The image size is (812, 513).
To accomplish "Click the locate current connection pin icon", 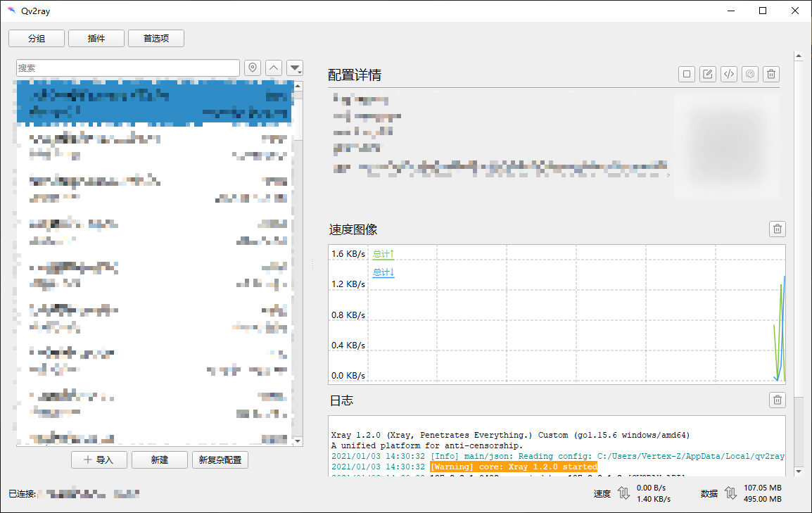I will [253, 68].
